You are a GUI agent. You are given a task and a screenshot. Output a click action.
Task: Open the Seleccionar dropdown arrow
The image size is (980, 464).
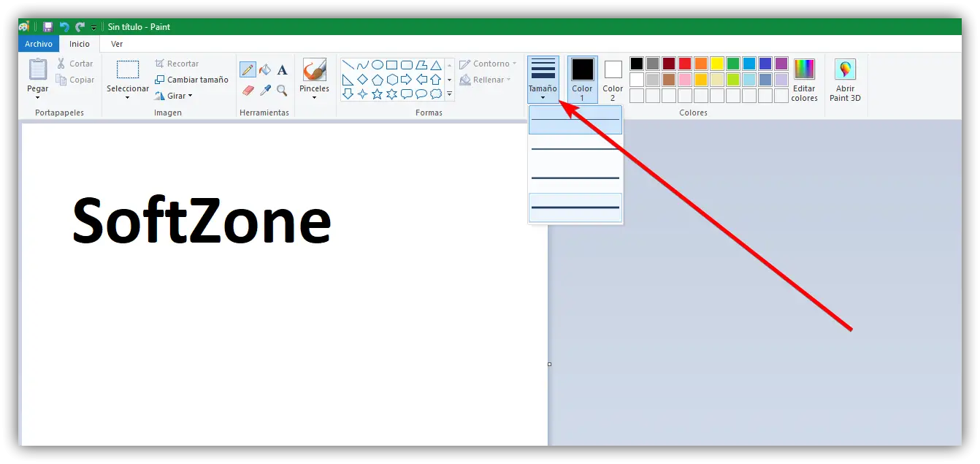(x=127, y=97)
